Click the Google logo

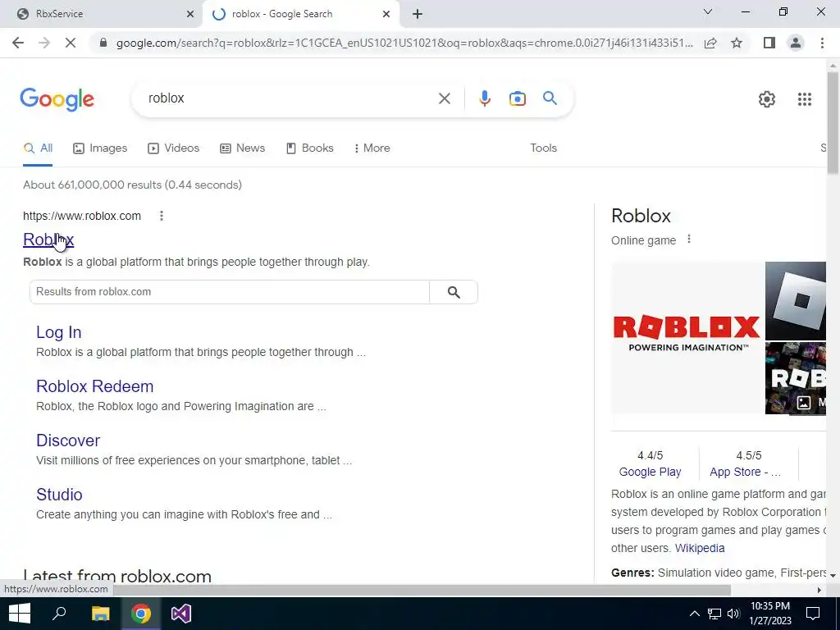(x=57, y=99)
